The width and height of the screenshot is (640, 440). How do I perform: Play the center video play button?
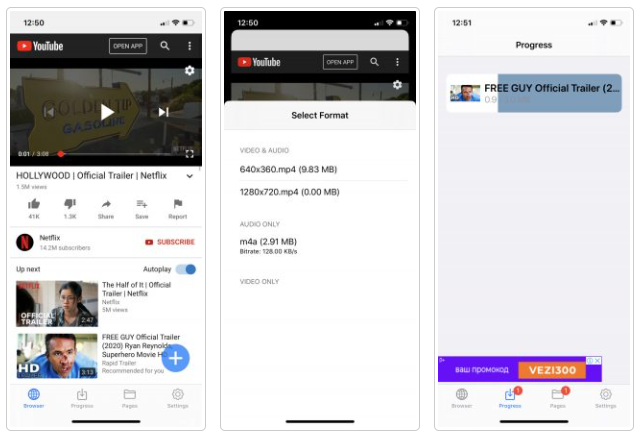click(x=107, y=111)
